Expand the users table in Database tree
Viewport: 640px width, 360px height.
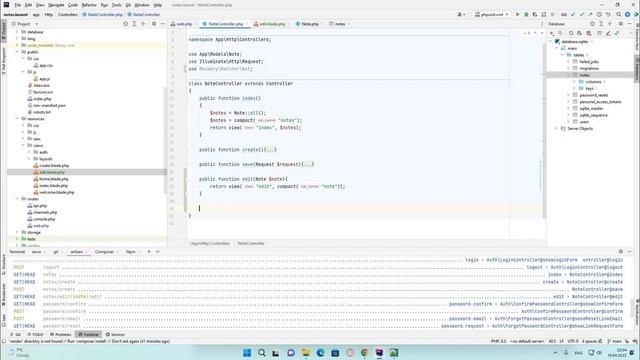pos(569,122)
